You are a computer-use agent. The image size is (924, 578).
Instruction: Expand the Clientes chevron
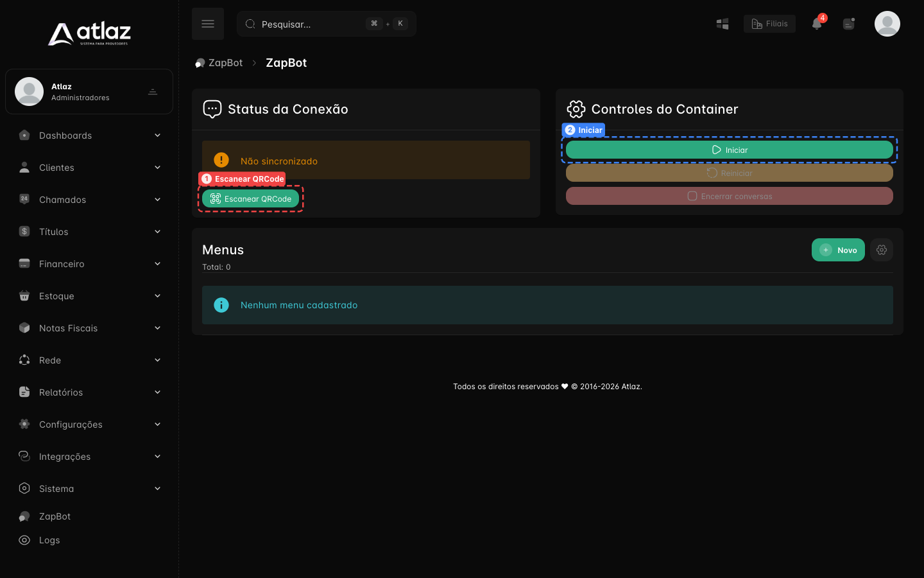click(x=157, y=167)
